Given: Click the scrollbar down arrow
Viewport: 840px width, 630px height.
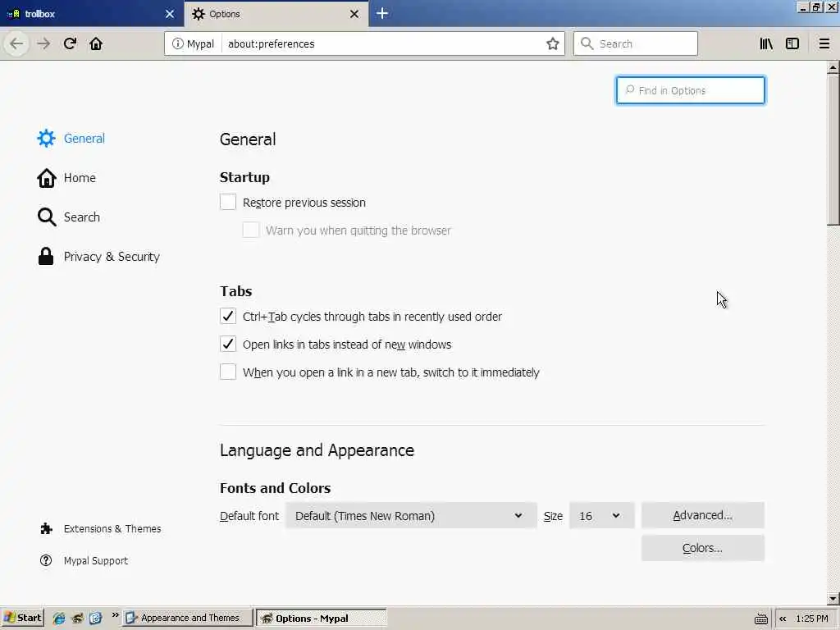Looking at the screenshot, I should point(833,598).
